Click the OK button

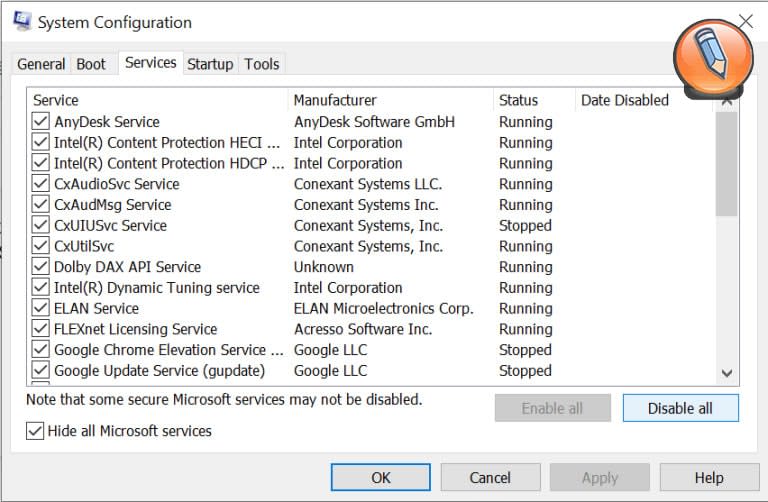coord(381,477)
